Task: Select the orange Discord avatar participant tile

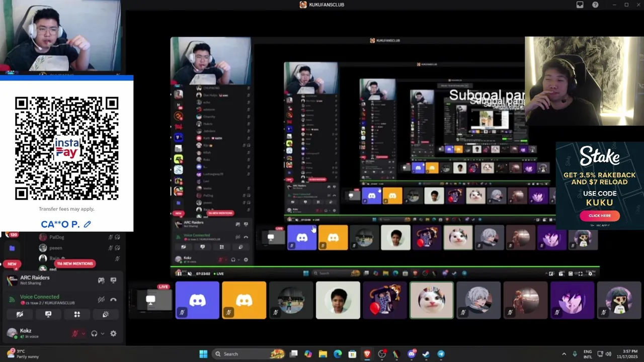Action: [244, 300]
